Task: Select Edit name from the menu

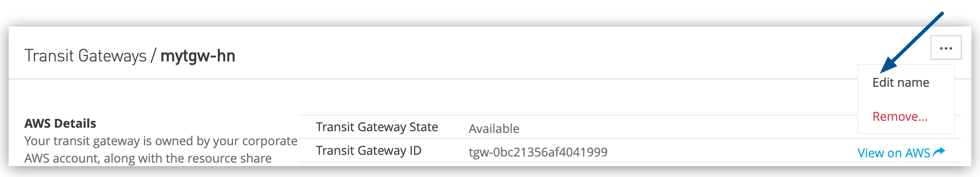Action: [900, 82]
